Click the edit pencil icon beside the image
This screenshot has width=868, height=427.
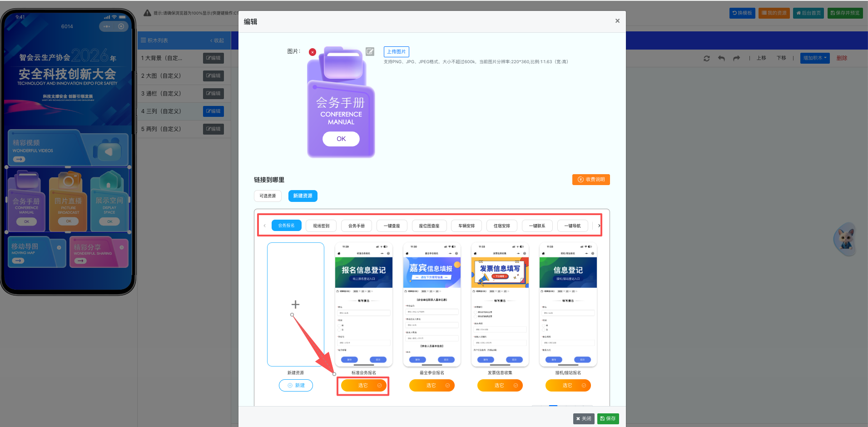pyautogui.click(x=370, y=51)
